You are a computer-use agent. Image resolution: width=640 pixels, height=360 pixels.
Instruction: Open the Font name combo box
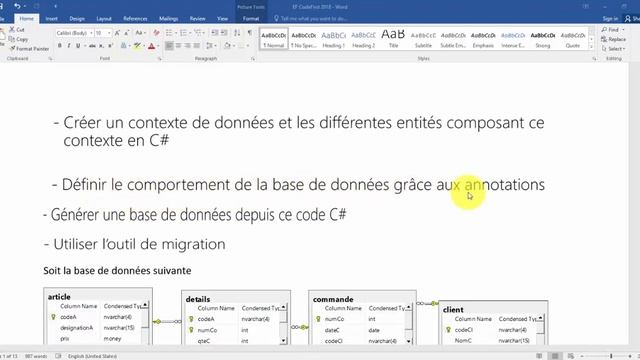74,33
